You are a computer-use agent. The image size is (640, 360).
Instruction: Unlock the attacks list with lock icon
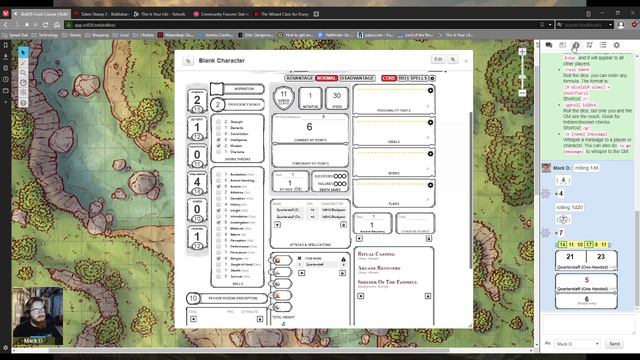coord(343,225)
